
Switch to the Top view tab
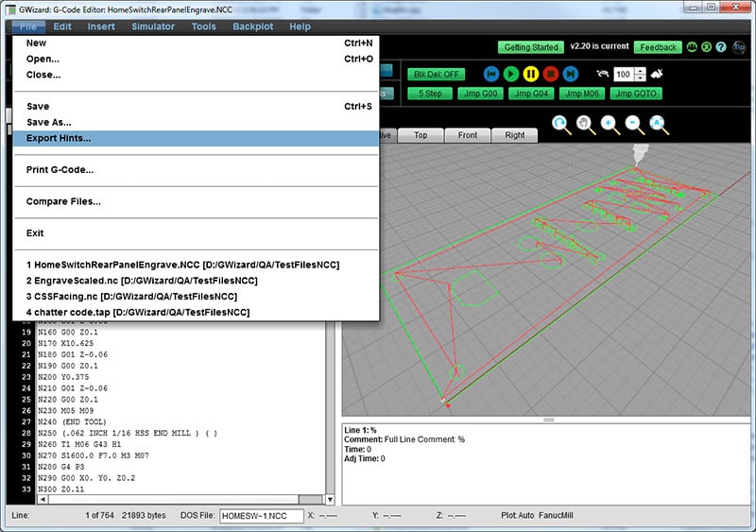tap(421, 135)
